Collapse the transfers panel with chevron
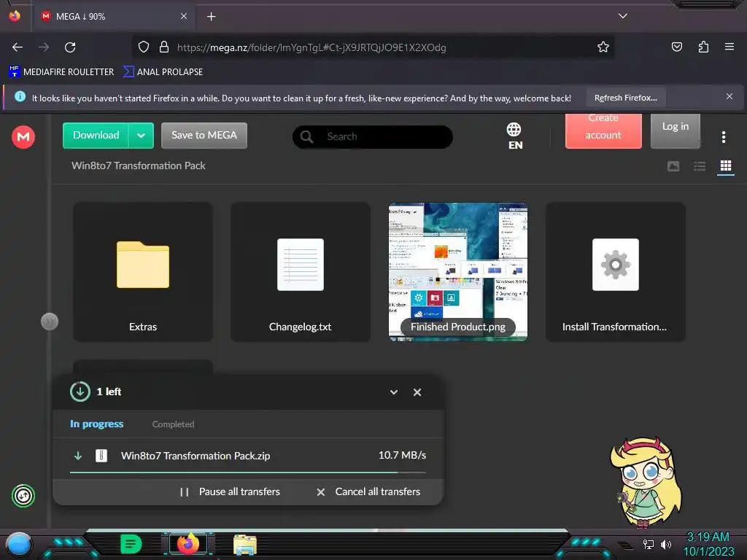Viewport: 747px width, 560px height. [393, 392]
